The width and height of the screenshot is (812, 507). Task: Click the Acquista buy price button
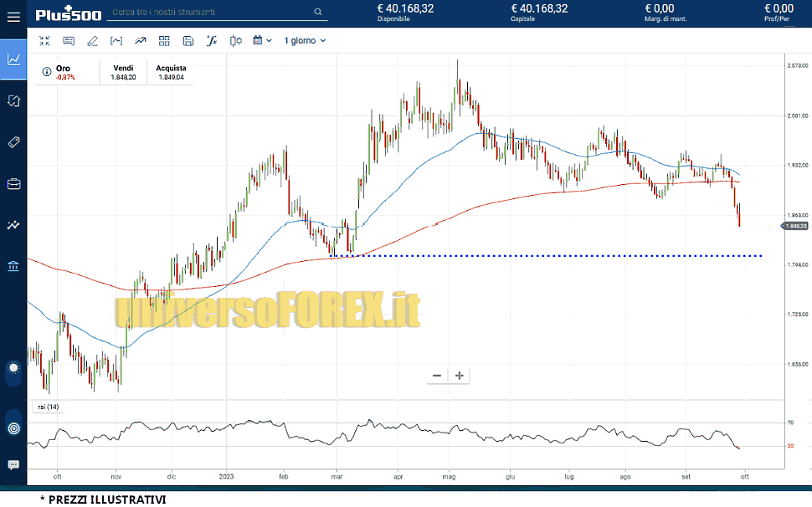point(171,73)
